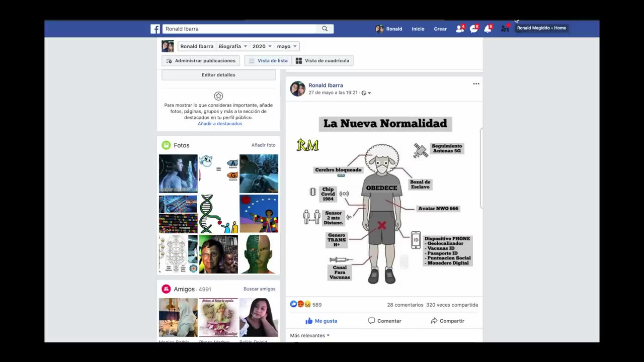Viewport: 644px width, 362px height.
Task: Click Buscar amigos link
Action: point(260,289)
